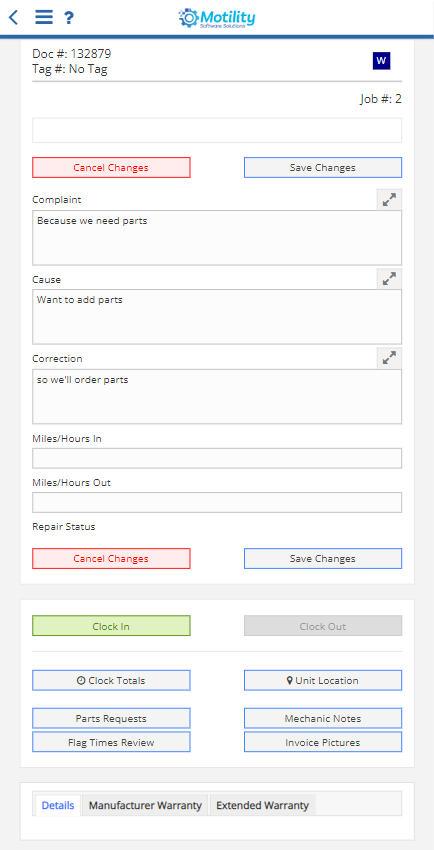Click the blue W badge icon
The width and height of the screenshot is (434, 850).
pos(381,61)
